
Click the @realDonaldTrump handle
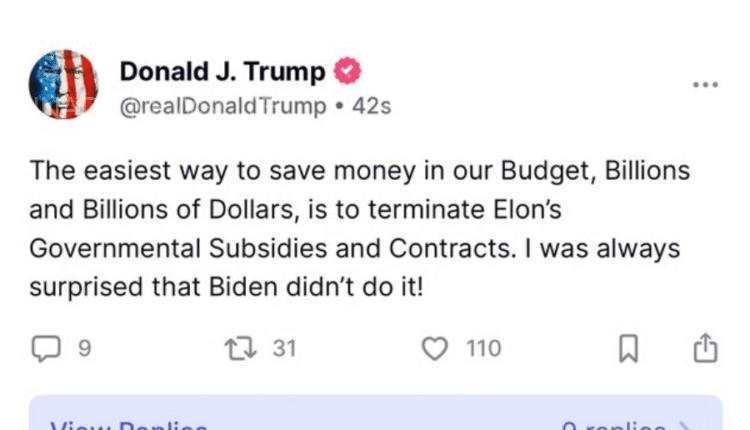click(x=222, y=106)
